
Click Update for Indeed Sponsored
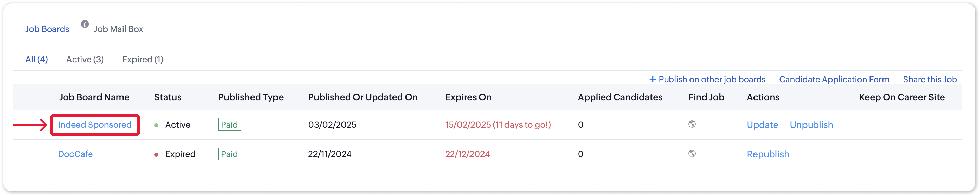tap(762, 125)
